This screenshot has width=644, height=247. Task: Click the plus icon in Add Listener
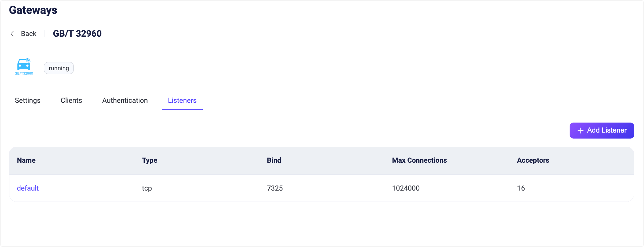tap(581, 131)
